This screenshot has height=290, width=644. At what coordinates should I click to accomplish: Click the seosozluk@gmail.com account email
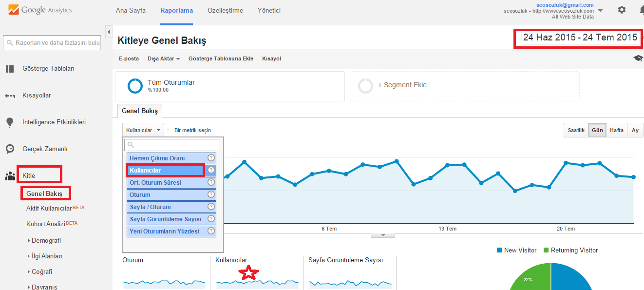[x=565, y=5]
